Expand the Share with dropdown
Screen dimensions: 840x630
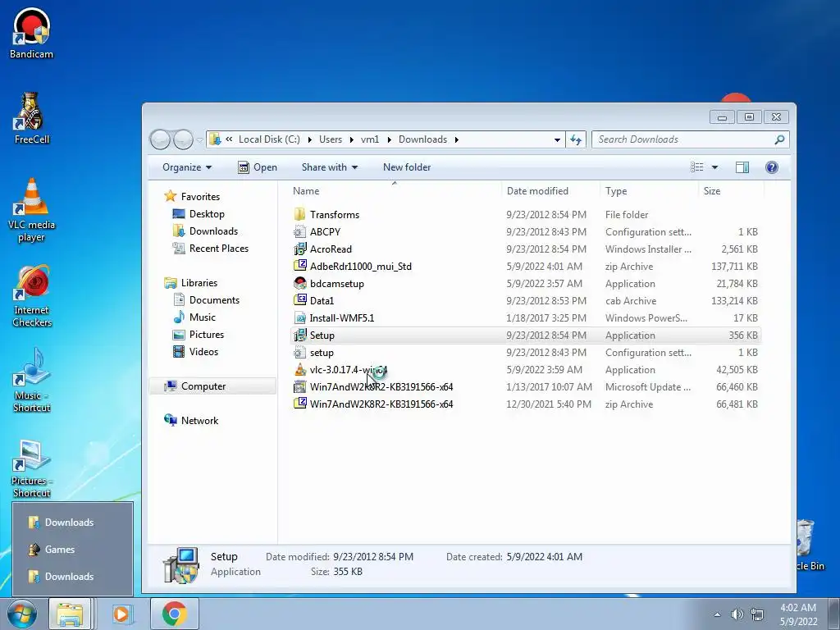(x=330, y=167)
